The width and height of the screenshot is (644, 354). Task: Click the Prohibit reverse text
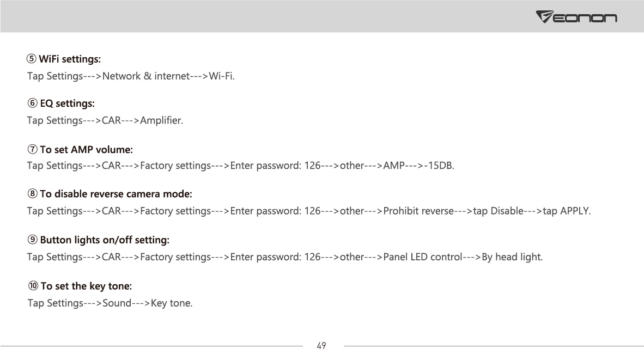point(418,211)
